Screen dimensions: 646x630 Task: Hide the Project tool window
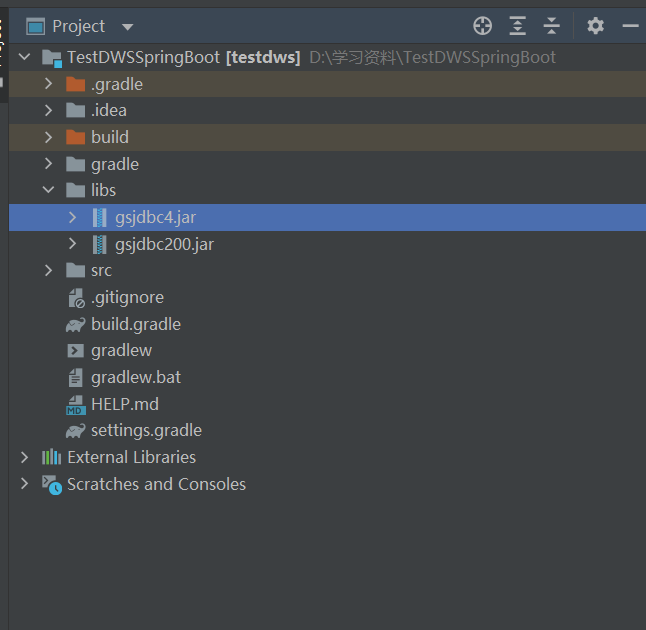click(630, 26)
